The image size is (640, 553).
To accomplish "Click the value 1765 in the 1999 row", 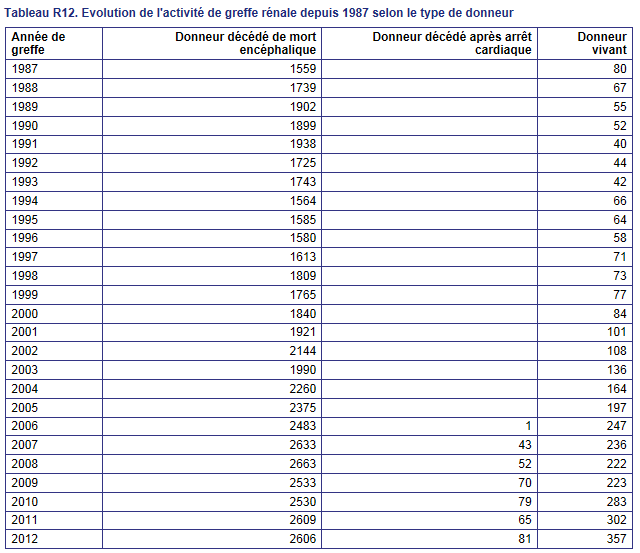I will click(303, 295).
